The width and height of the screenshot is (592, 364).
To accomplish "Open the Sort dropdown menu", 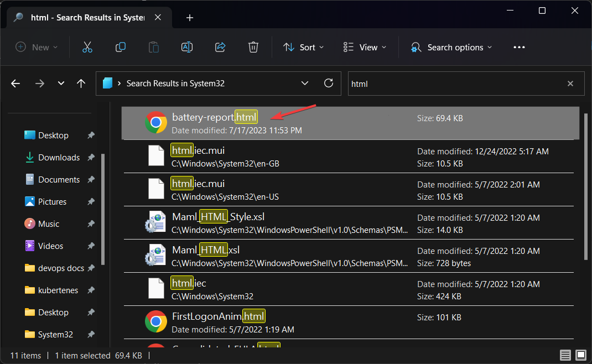I will 304,48.
